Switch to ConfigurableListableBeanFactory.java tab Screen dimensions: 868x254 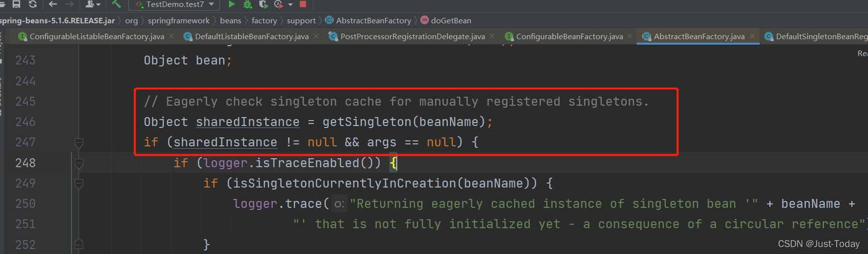tap(97, 36)
